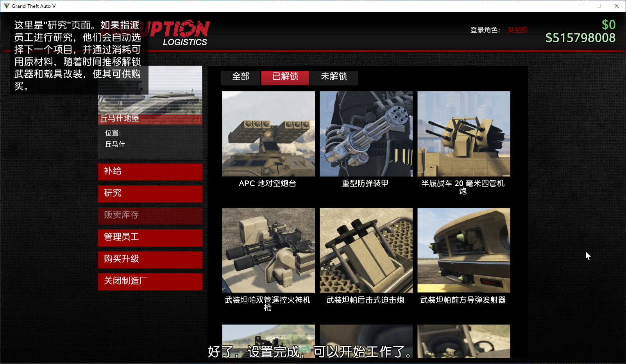
Task: Select the APC 地对空炮台 research thumbnail
Action: [x=268, y=134]
